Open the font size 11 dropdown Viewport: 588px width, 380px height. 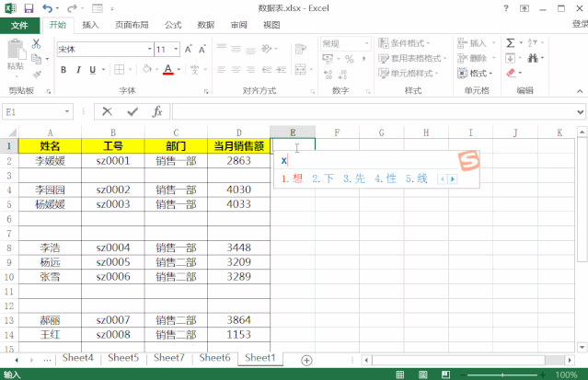(x=176, y=49)
